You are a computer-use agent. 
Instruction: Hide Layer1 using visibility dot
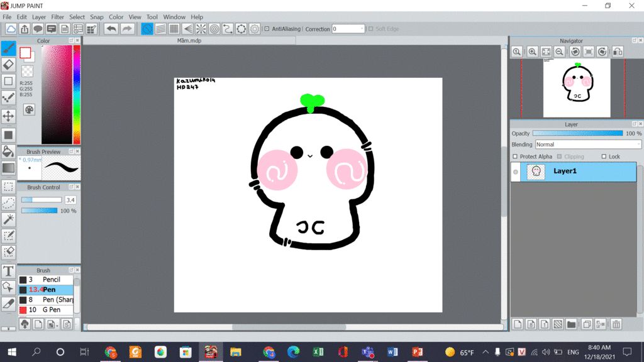[516, 172]
